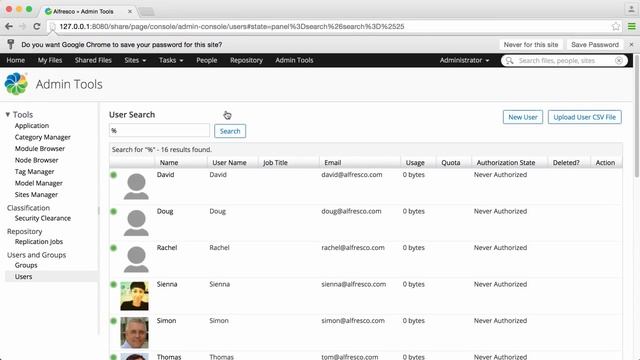Select Application in the Tools tree

pyautogui.click(x=32, y=126)
